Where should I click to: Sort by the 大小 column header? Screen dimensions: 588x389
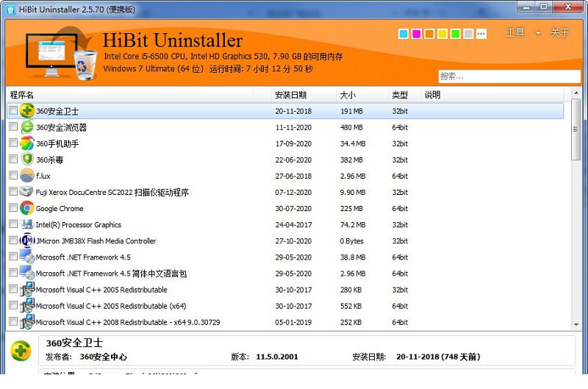tap(362, 95)
